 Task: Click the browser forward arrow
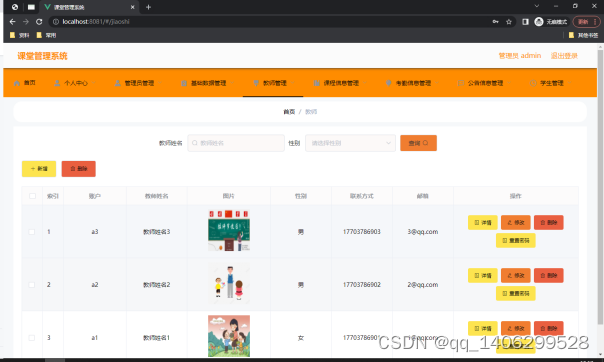pyautogui.click(x=26, y=22)
